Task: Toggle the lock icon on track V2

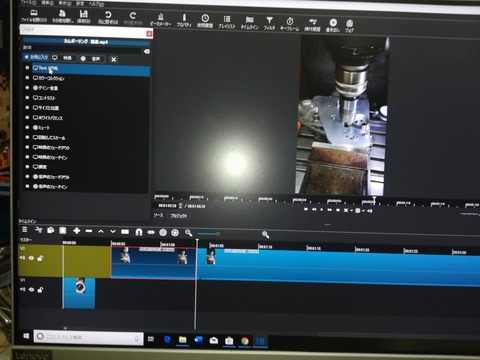Action: click(40, 258)
